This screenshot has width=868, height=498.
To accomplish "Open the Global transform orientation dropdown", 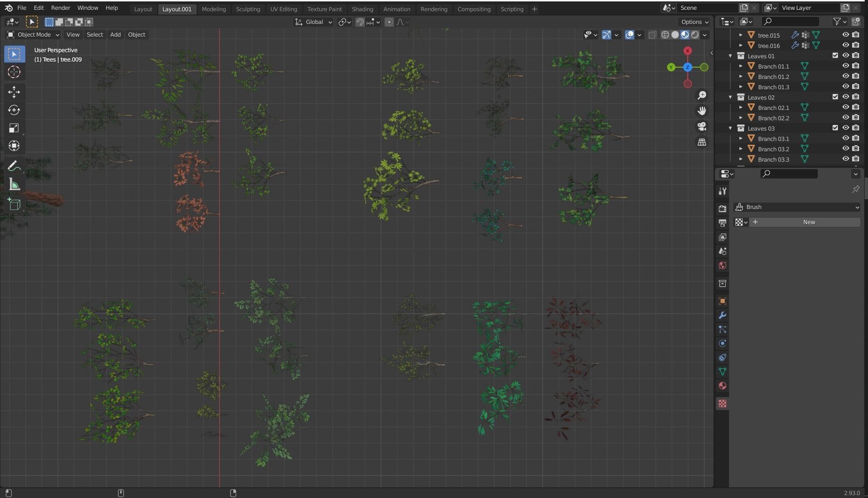I will 313,22.
